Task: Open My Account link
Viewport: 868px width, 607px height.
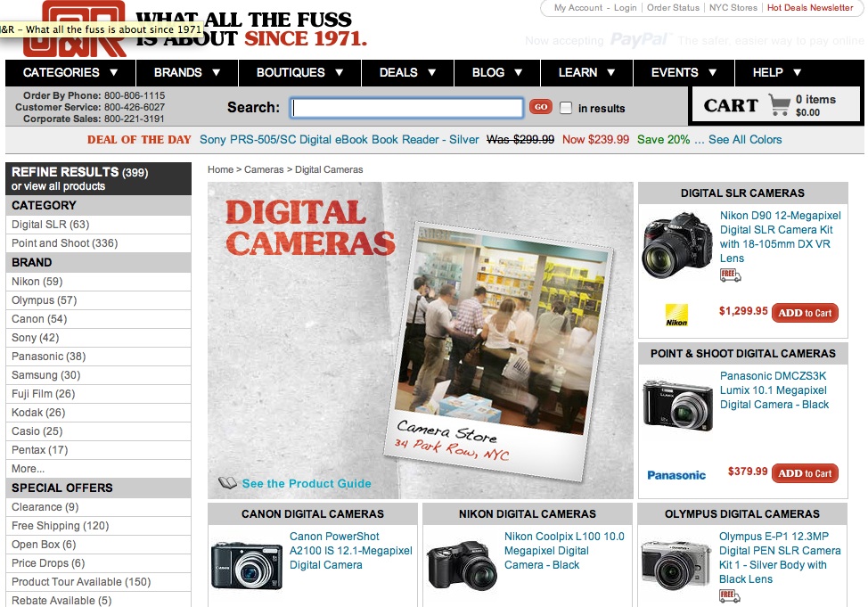Action: coord(578,8)
